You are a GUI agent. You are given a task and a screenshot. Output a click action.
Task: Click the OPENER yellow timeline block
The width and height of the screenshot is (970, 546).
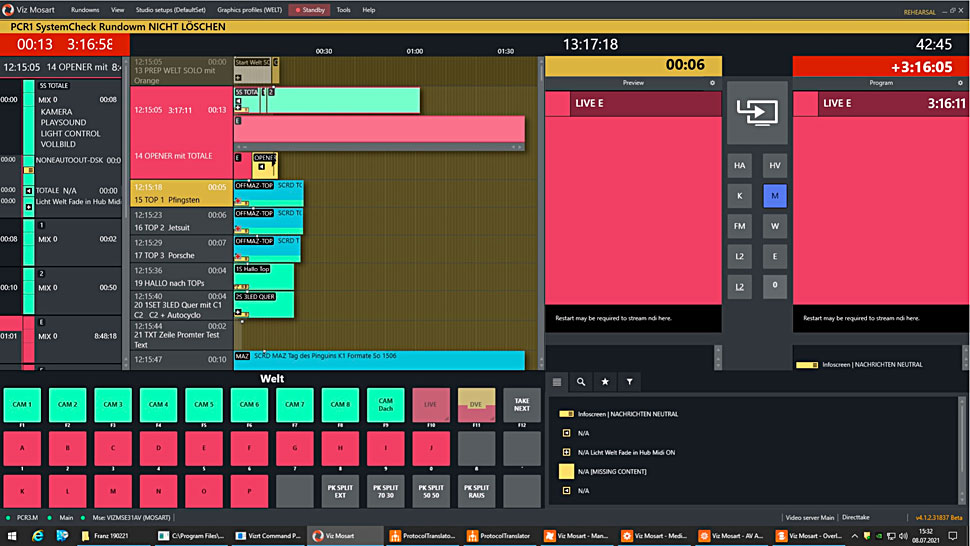pos(265,166)
